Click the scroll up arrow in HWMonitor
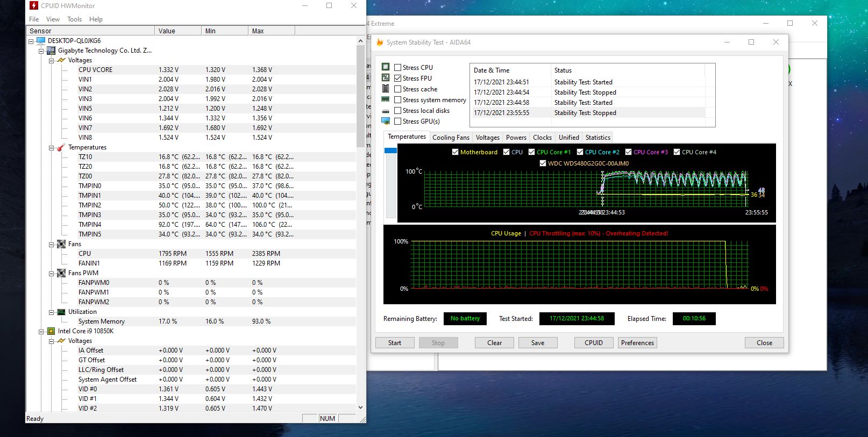868x437 pixels. 360,41
